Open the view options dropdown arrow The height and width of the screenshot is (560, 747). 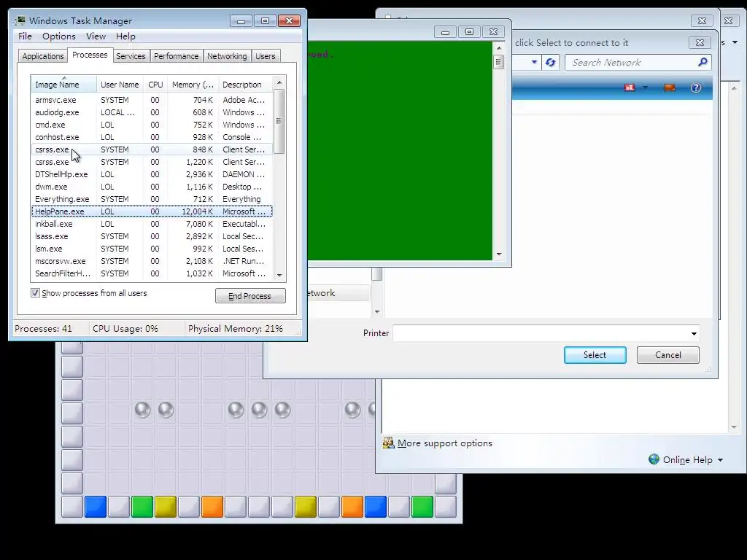(x=645, y=87)
